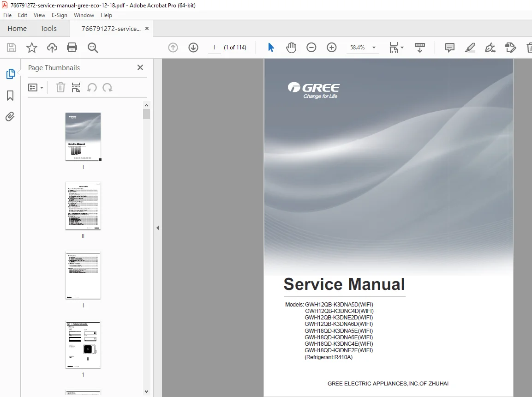
Task: Select the third page thumbnail
Action: (x=83, y=275)
